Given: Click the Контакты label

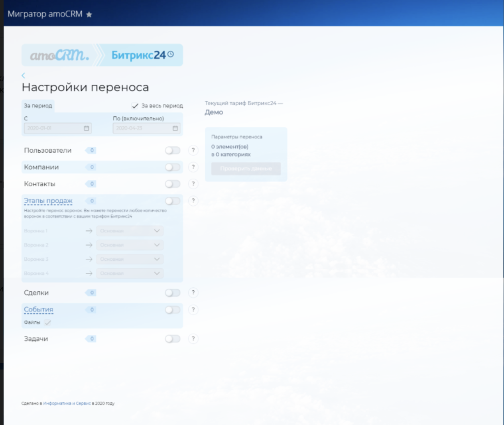Looking at the screenshot, I should [39, 184].
